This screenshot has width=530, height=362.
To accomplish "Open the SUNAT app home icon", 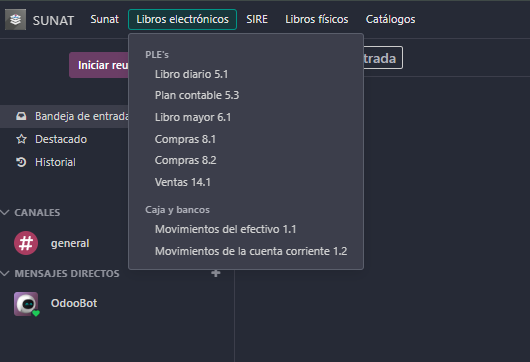I will pos(16,20).
